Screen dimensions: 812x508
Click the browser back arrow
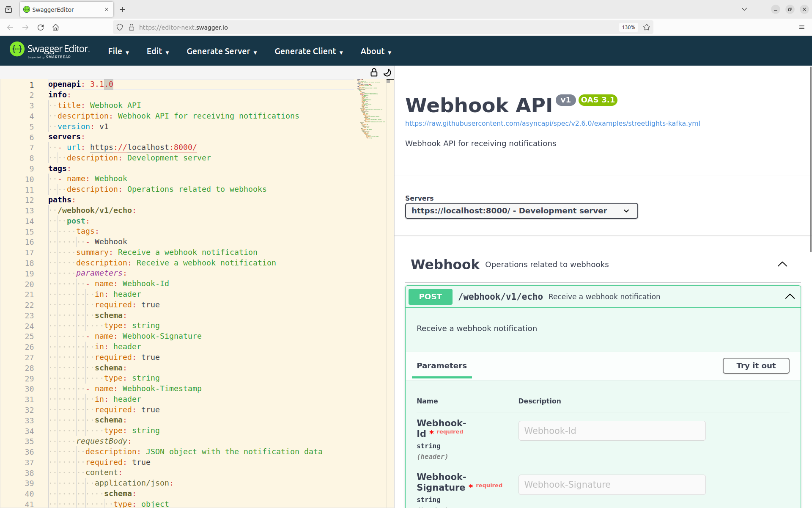(10, 27)
